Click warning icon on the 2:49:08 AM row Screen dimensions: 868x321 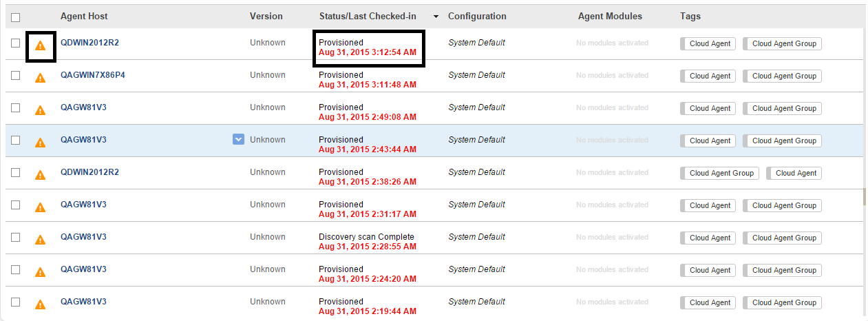40,110
